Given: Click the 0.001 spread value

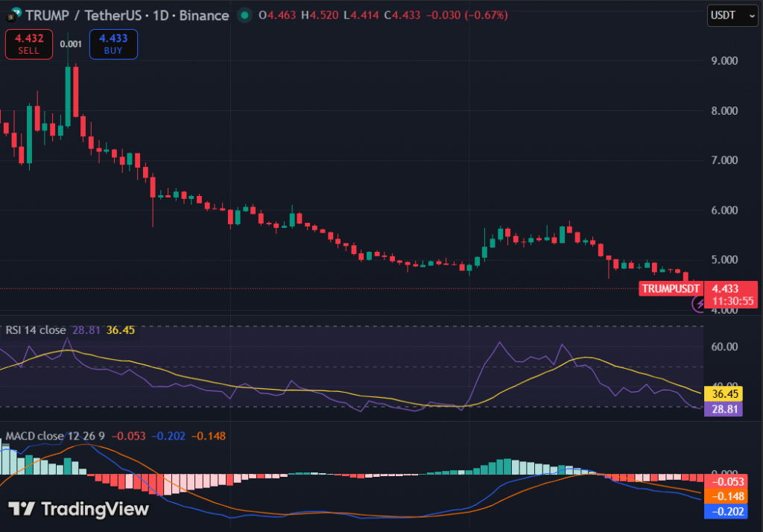Looking at the screenshot, I should pos(71,44).
